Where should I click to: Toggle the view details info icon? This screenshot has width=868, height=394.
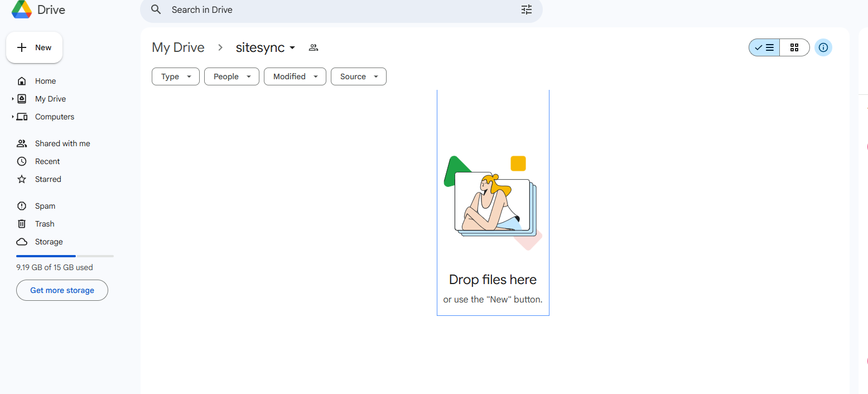823,47
